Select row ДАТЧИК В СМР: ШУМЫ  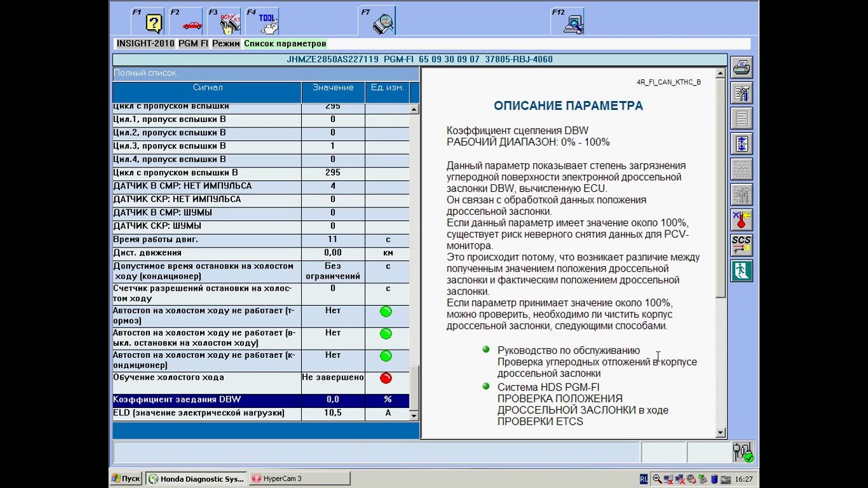click(261, 213)
